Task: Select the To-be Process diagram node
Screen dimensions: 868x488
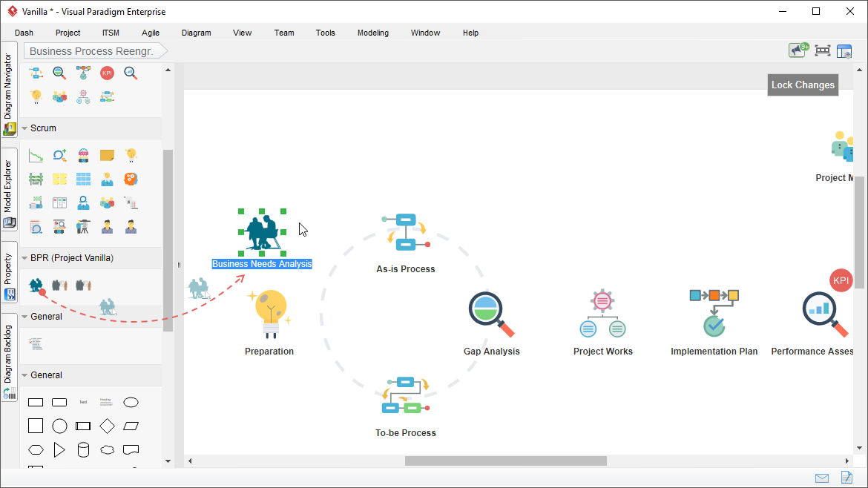Action: 406,395
